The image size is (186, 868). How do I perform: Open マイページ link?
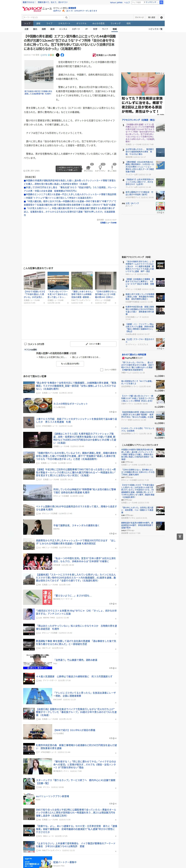tap(139, 17)
